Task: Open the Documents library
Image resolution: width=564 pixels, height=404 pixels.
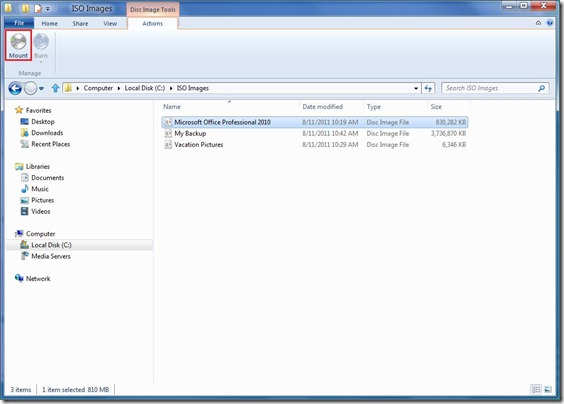Action: (47, 178)
